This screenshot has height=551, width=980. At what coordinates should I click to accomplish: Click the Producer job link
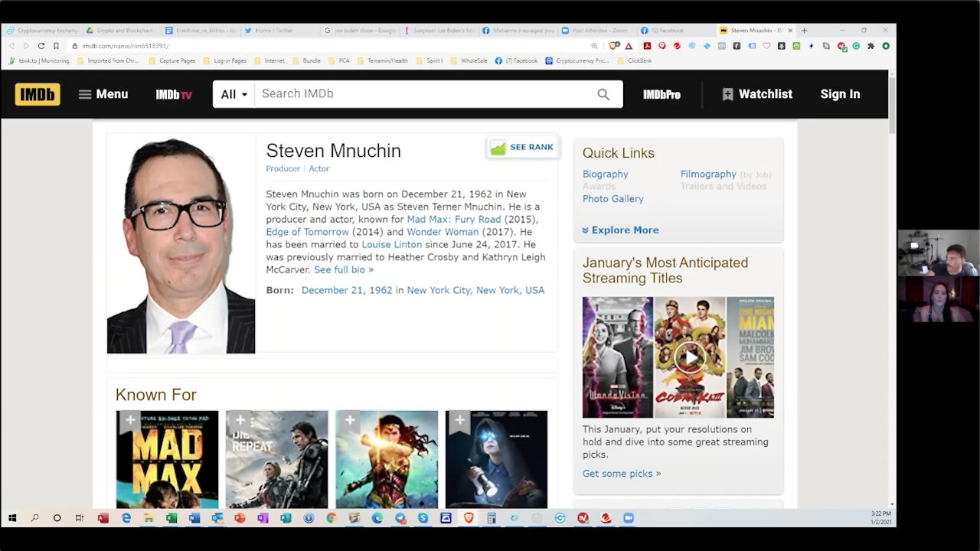coord(283,168)
